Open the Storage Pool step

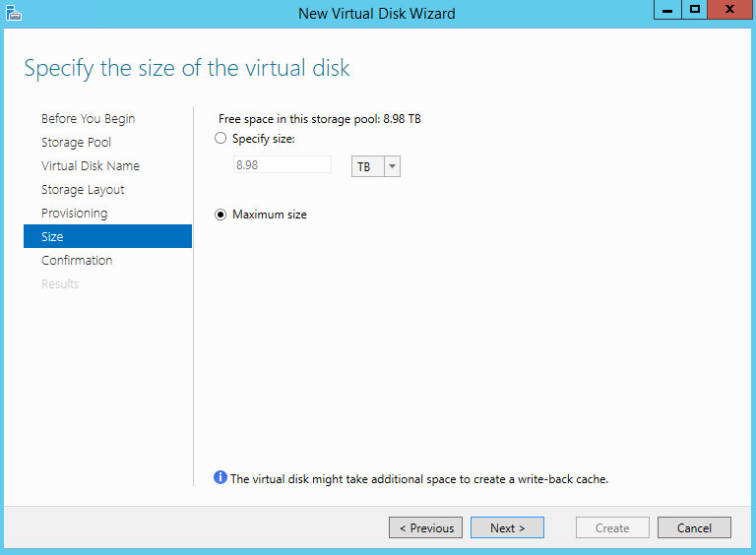[x=77, y=143]
